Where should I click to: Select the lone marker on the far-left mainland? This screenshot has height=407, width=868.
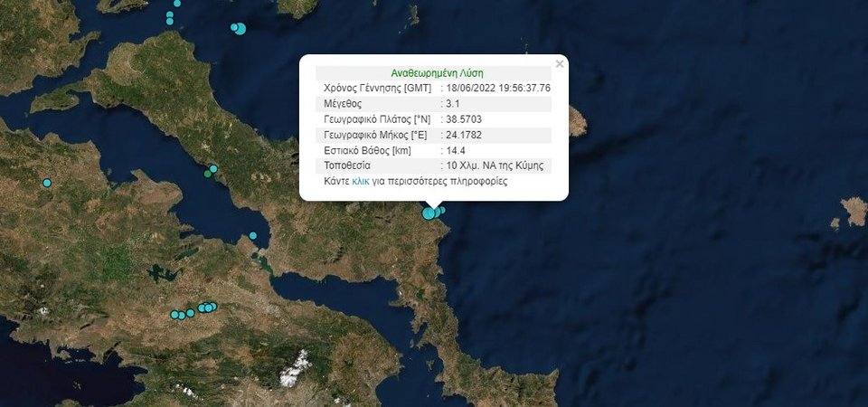tap(47, 183)
